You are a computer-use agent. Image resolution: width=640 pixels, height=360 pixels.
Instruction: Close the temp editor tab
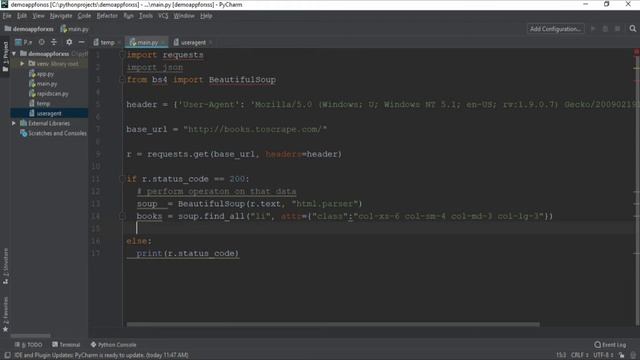click(119, 42)
